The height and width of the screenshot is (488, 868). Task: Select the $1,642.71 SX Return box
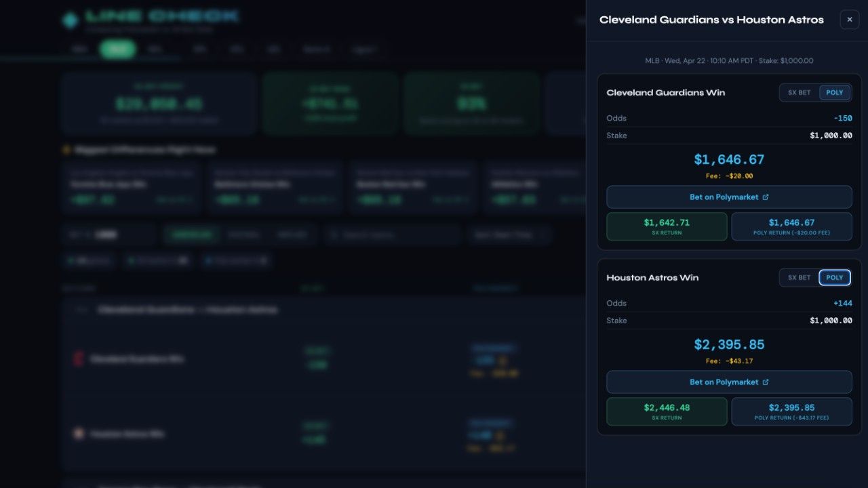pos(667,226)
